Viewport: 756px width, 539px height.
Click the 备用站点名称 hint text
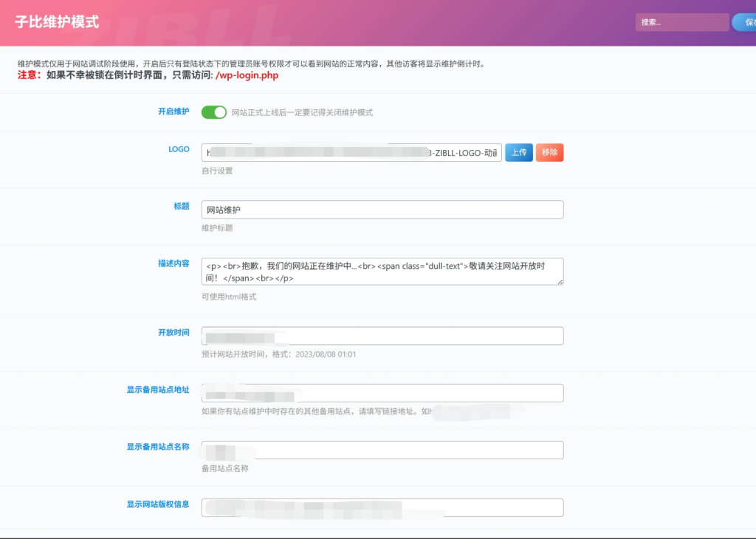(x=224, y=468)
